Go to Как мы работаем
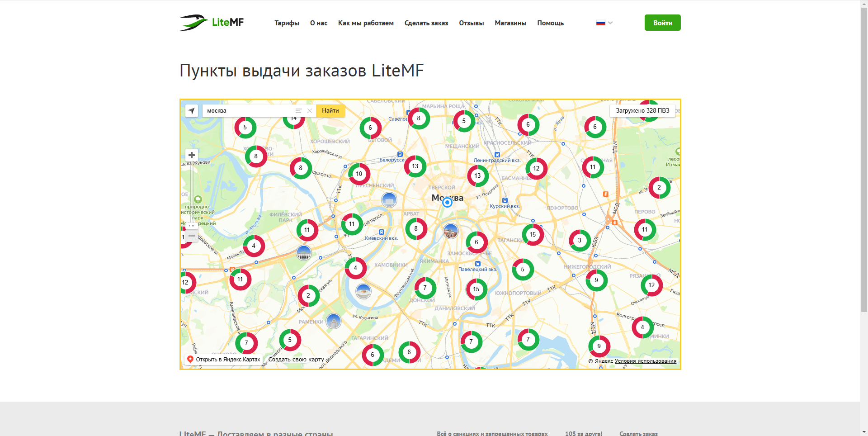868x436 pixels. (366, 23)
